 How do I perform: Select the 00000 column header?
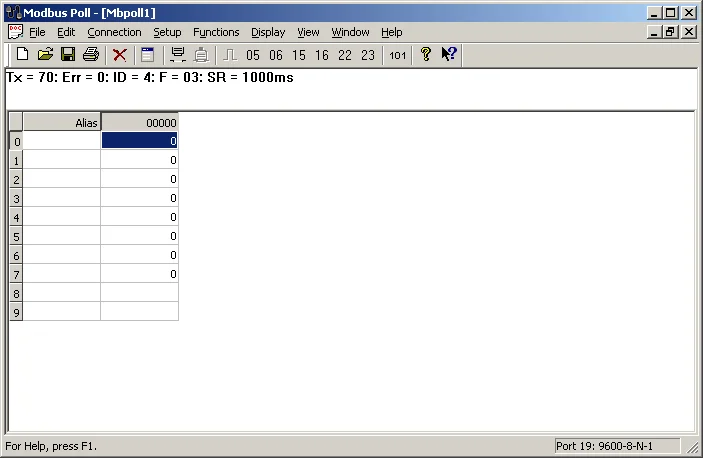tap(139, 122)
